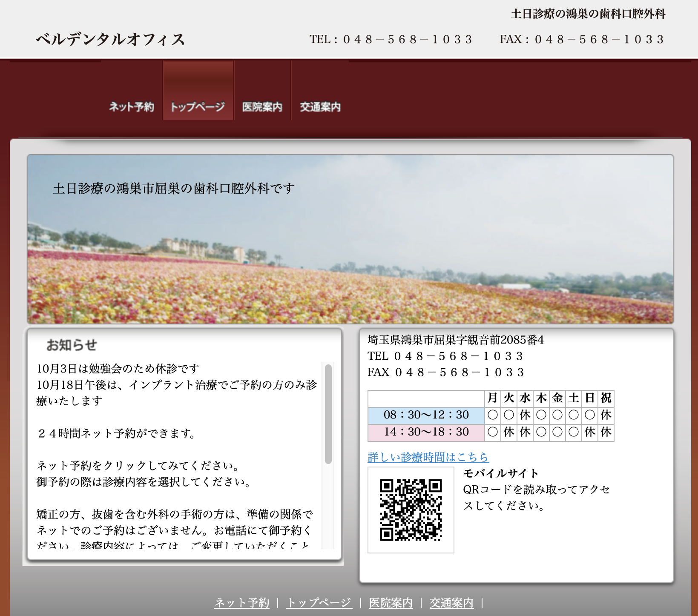Open the footer 交通案内 link

[x=451, y=603]
